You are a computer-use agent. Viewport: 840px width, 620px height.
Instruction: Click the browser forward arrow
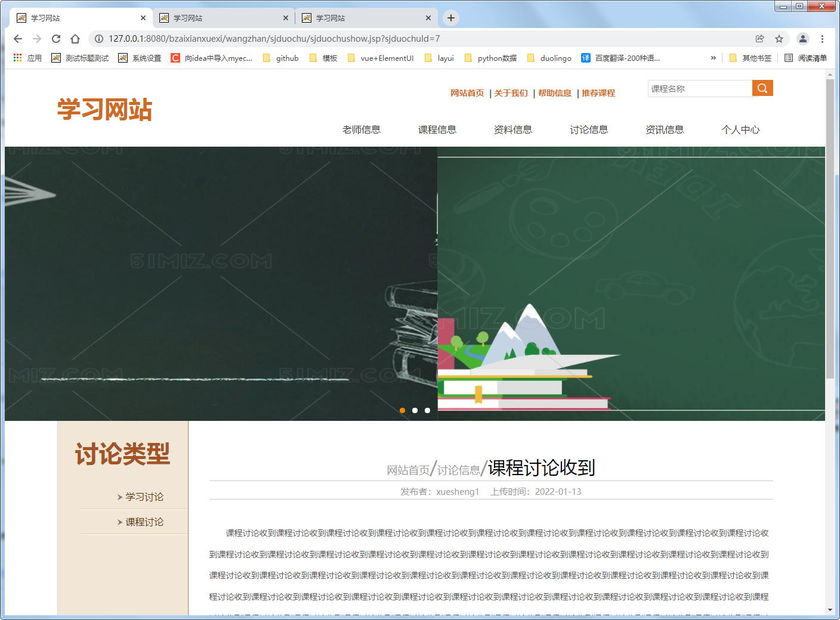point(37,39)
